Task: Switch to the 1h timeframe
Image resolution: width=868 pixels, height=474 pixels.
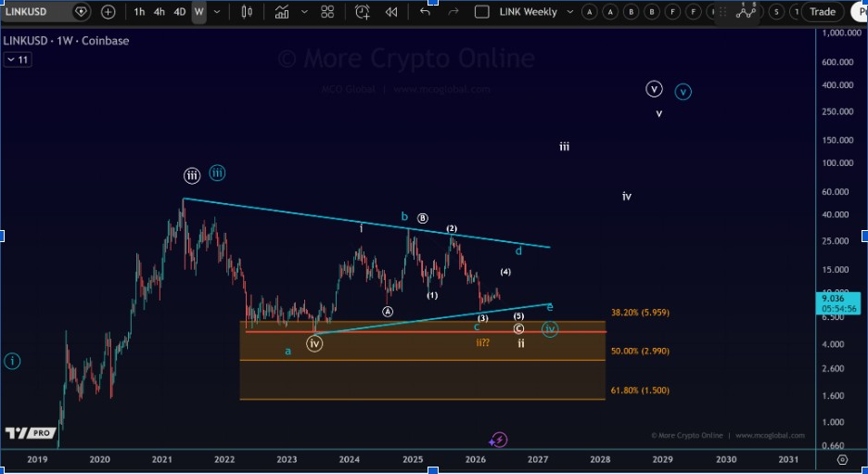Action: point(139,12)
